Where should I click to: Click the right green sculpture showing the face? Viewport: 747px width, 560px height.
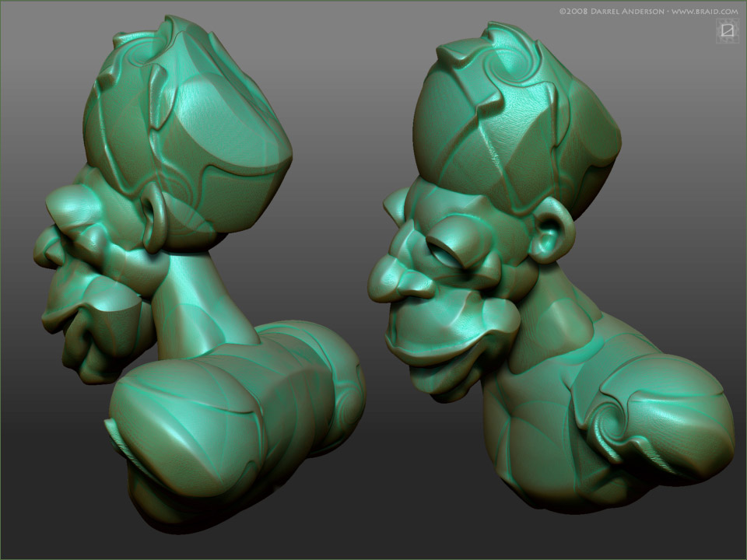coord(550,269)
